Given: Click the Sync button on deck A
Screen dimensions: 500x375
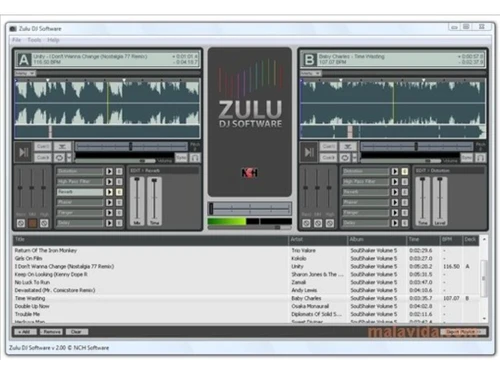Looking at the screenshot, I should click(x=181, y=157).
